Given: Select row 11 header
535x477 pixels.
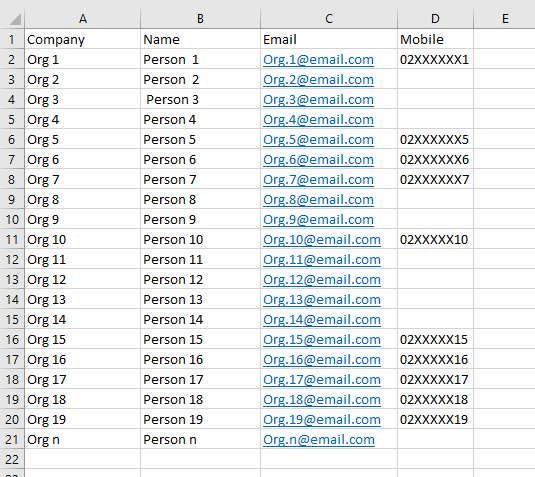Looking at the screenshot, I should pos(12,240).
